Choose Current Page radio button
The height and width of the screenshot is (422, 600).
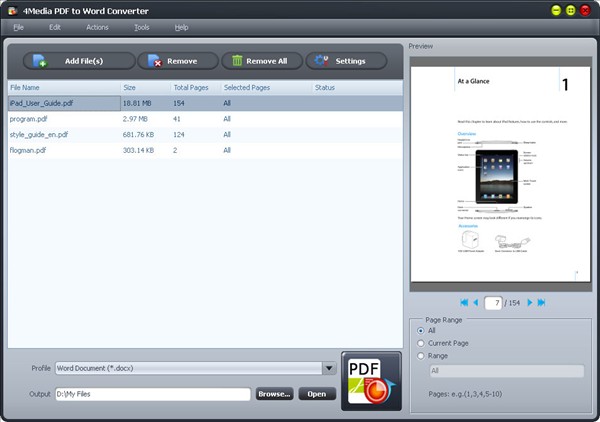click(x=420, y=343)
